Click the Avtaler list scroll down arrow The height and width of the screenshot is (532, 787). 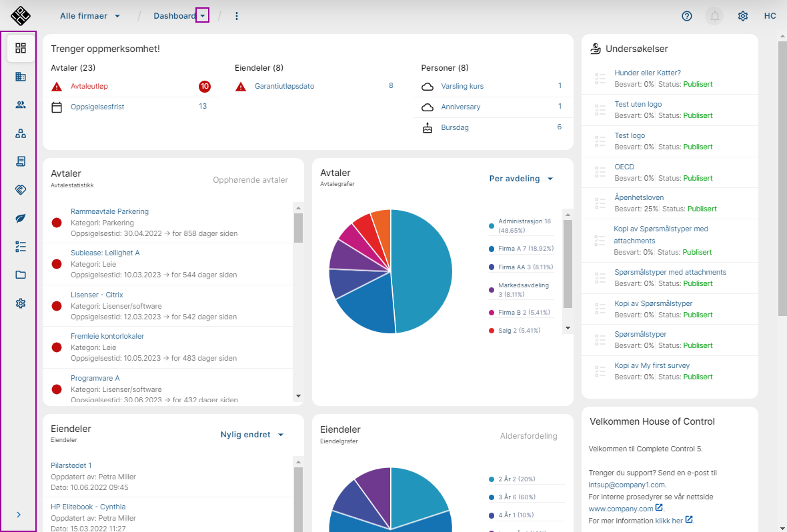pyautogui.click(x=299, y=396)
